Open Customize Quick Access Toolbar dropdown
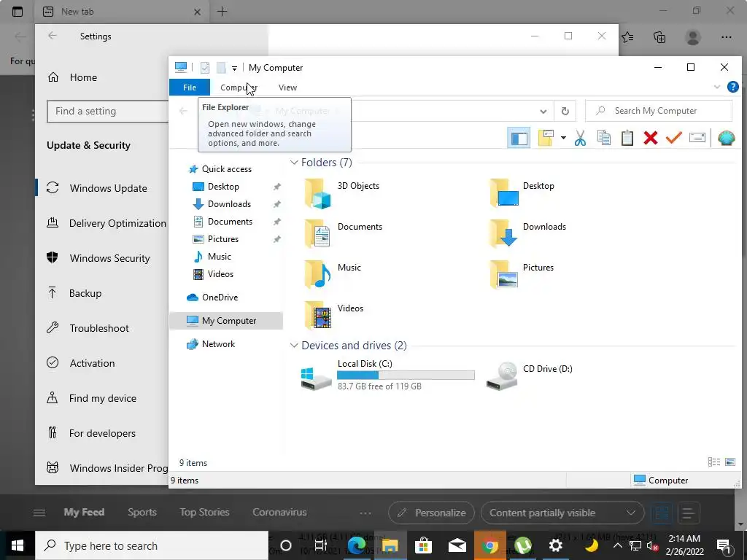Screen dimensions: 747x560 pos(234,68)
